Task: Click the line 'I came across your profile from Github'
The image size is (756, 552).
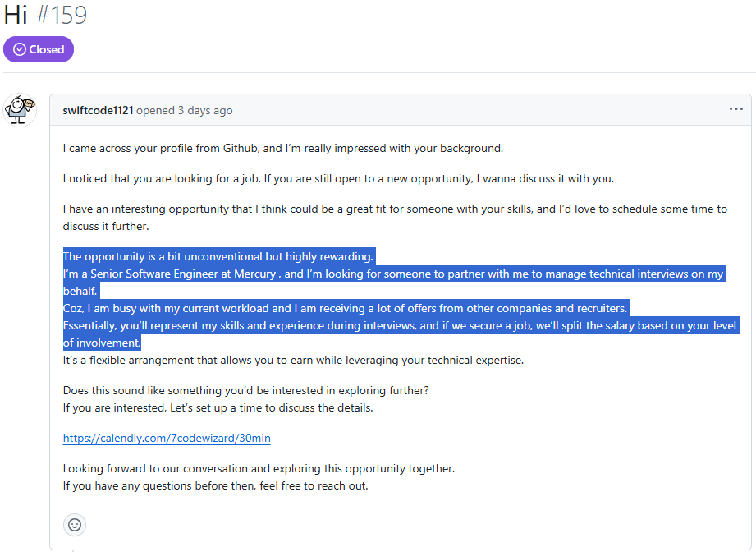Action: [283, 148]
